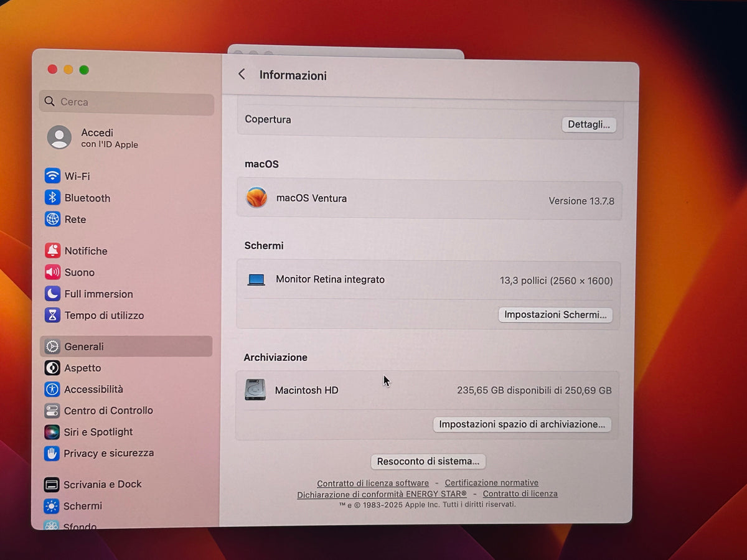Image resolution: width=747 pixels, height=560 pixels.
Task: Click the 13,3 pollici (2560 × 1600) text
Action: coord(557,281)
